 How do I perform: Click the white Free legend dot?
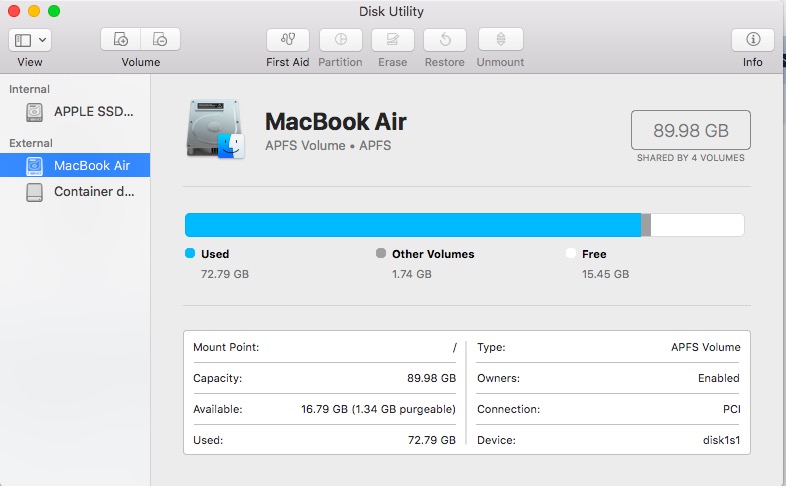[571, 253]
